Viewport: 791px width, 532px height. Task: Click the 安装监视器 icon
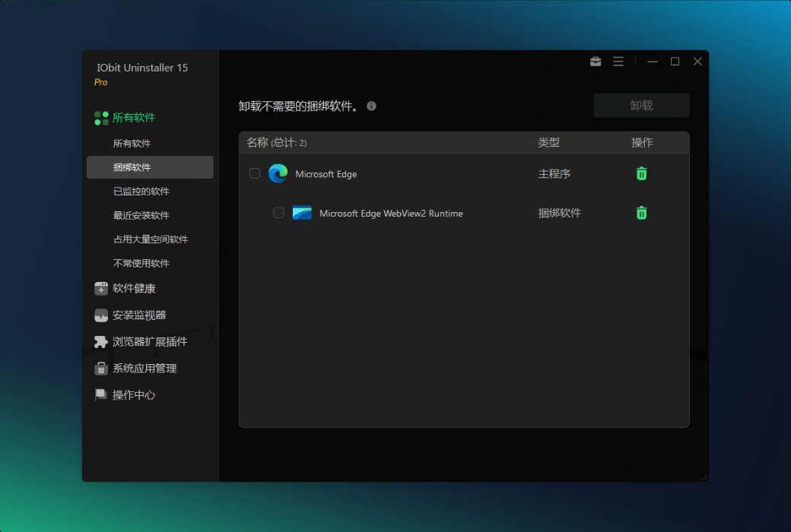[101, 315]
